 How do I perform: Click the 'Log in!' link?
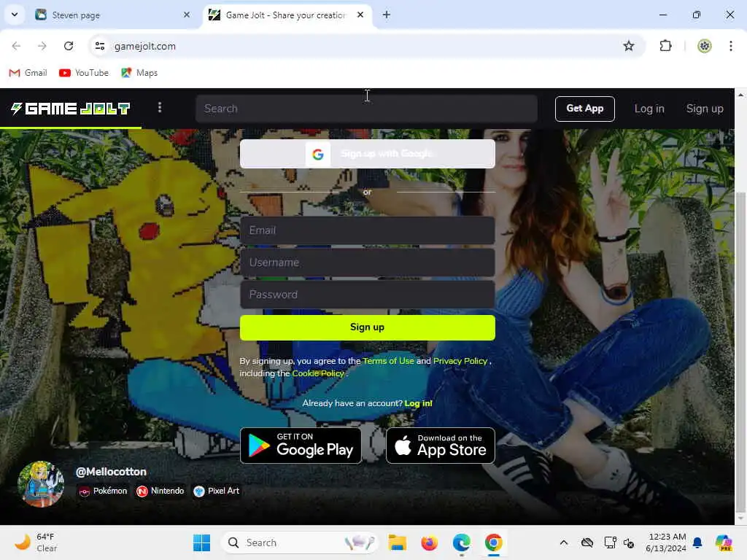(x=418, y=403)
